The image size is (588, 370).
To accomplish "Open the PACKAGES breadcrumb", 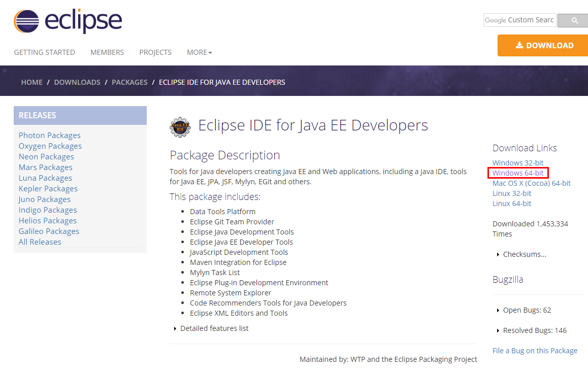I will [130, 82].
